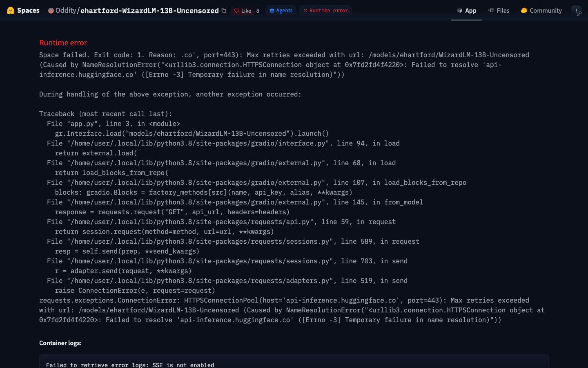The height and width of the screenshot is (368, 588).
Task: Switch to the App tab
Action: point(466,11)
